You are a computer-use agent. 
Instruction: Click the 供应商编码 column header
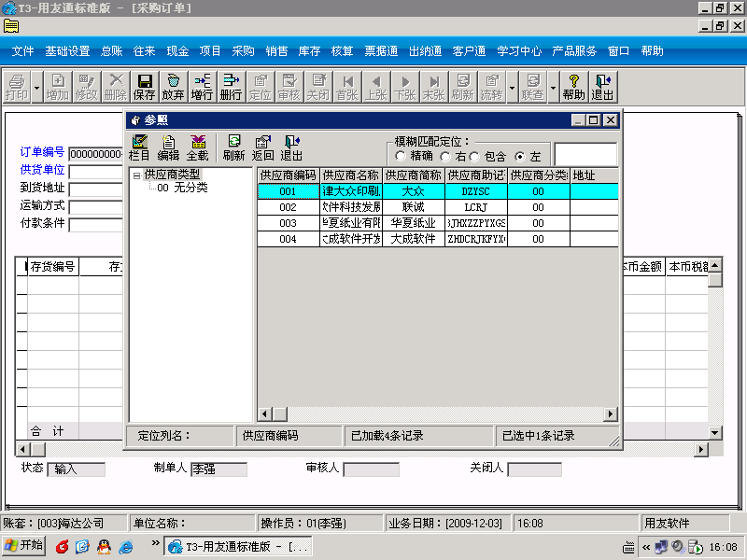click(x=289, y=175)
